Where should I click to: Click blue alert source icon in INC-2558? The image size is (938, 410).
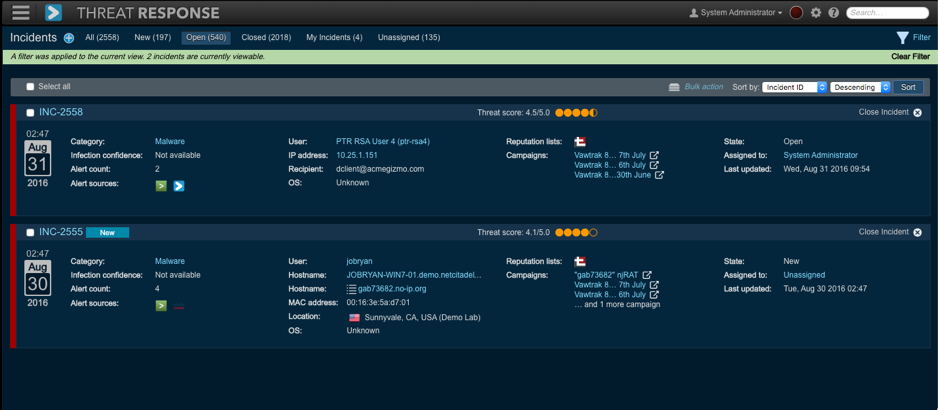pos(179,186)
